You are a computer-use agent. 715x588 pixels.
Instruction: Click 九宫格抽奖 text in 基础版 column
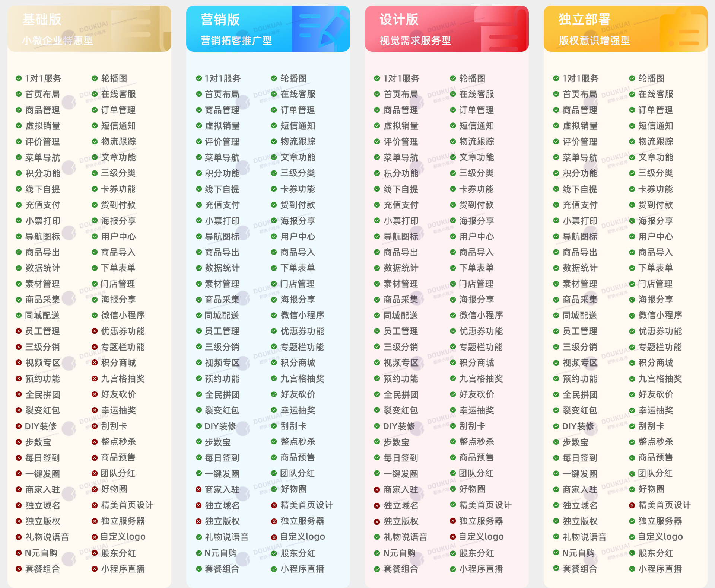[123, 379]
